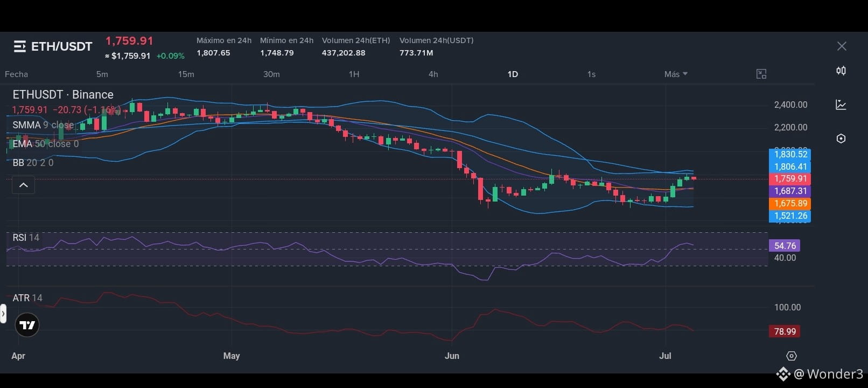
Task: Click the Mínimo en 24h value 1,748.79
Action: click(x=277, y=53)
